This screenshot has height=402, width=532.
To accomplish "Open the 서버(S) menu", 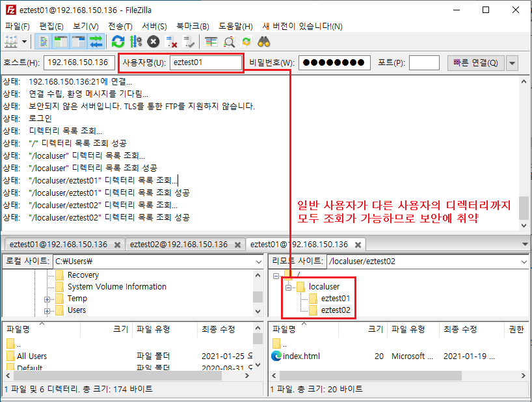I will click(154, 26).
